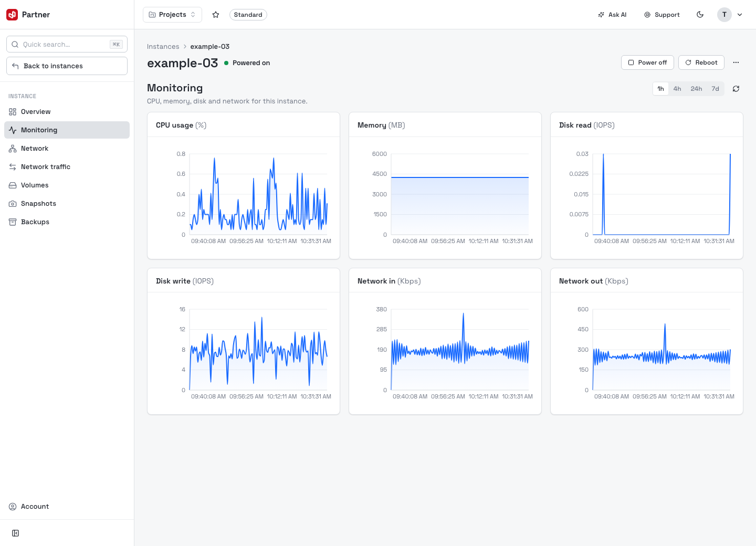The image size is (756, 546).
Task: Click the Disk read (IOPS) title
Action: [x=587, y=125]
